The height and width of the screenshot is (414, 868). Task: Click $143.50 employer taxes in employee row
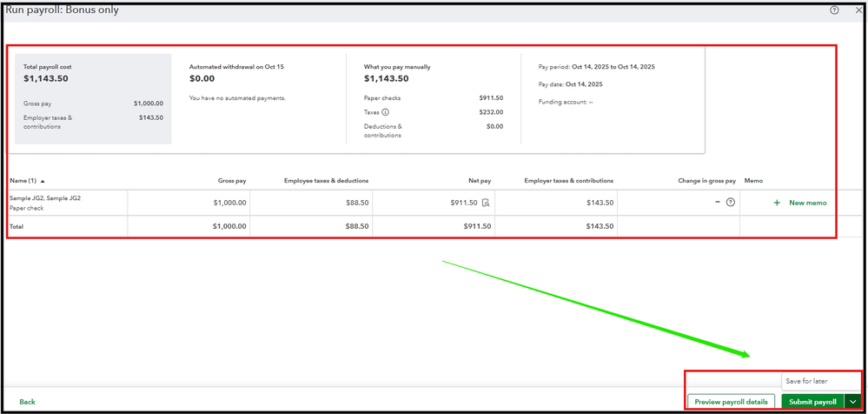tap(600, 203)
